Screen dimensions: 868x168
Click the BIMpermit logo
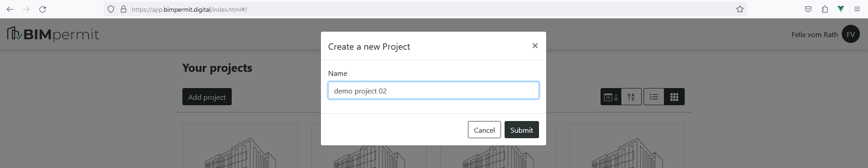[x=53, y=34]
